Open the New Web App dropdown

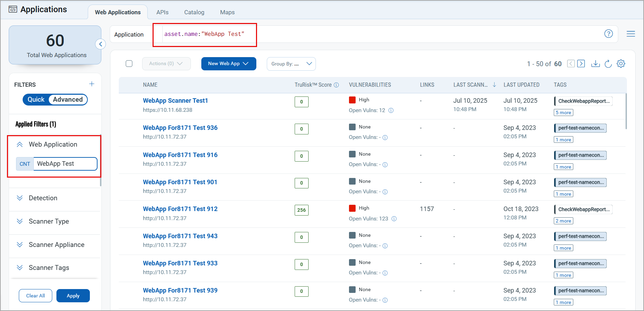click(228, 64)
